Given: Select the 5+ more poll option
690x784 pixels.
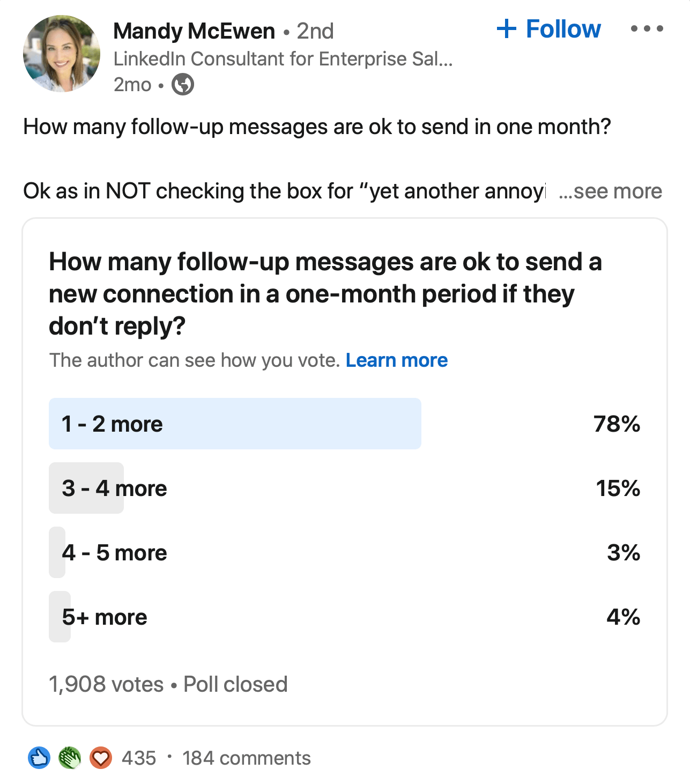Looking at the screenshot, I should [x=345, y=617].
